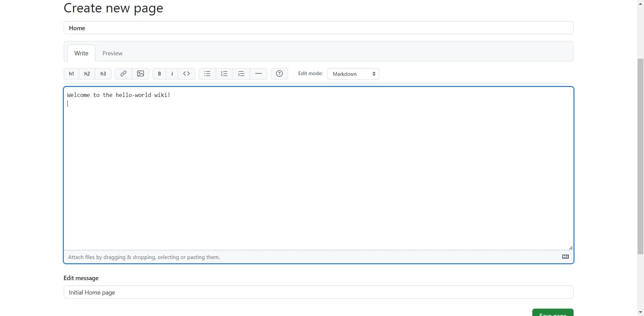Apply the h3 heading format

click(x=103, y=74)
